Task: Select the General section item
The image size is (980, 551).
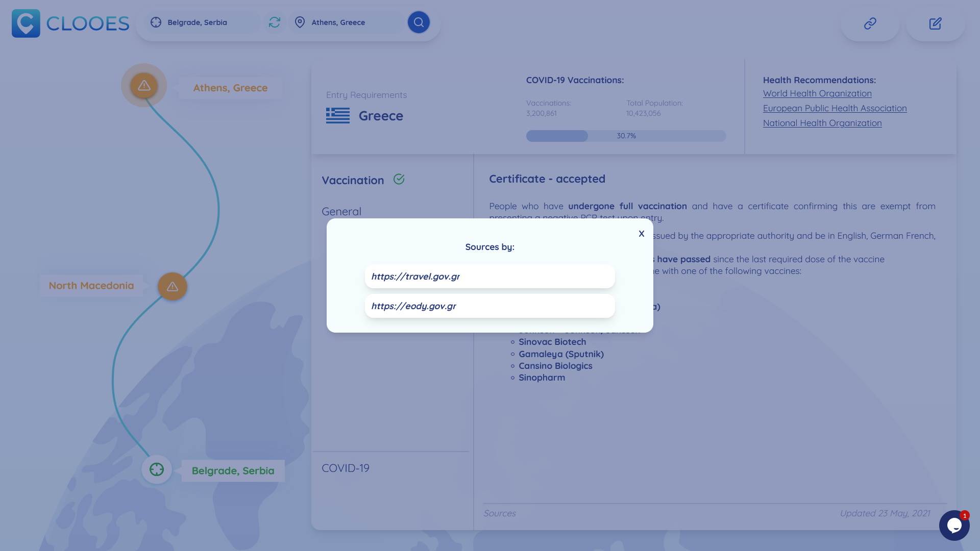Action: pyautogui.click(x=341, y=211)
